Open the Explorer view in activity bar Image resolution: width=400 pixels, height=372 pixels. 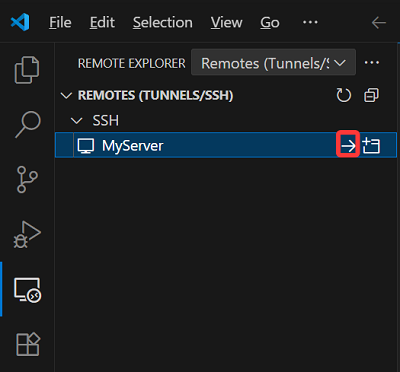click(27, 70)
